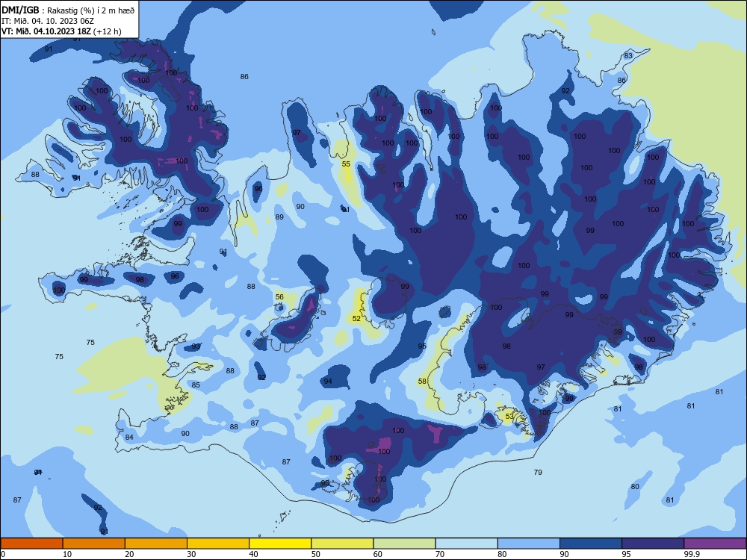Viewport: 747px width, 560px height.
Task: Click the legend scale label 50
Action: tap(316, 554)
